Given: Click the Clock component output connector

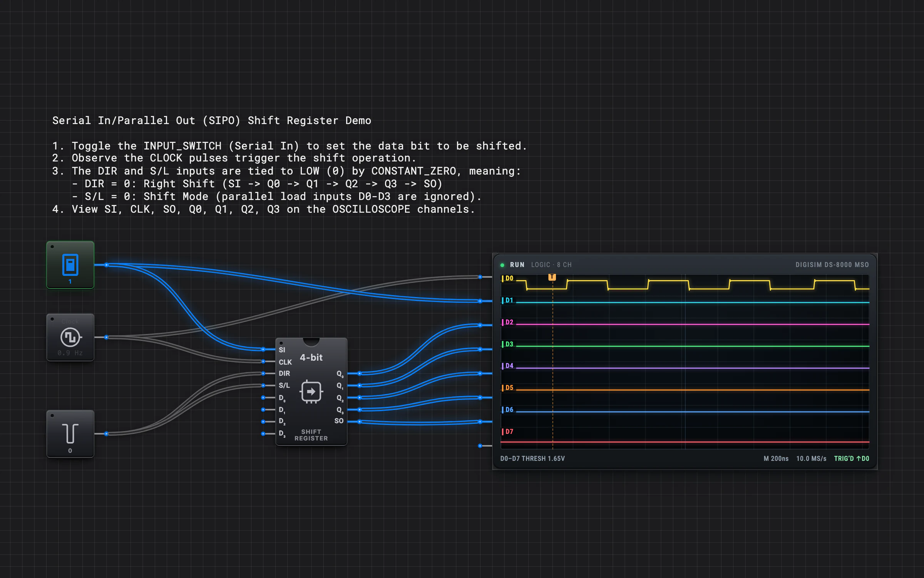Looking at the screenshot, I should (106, 337).
